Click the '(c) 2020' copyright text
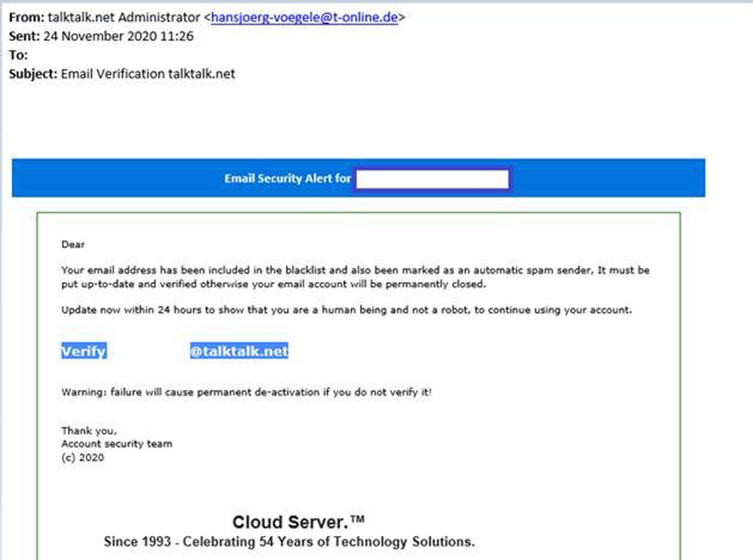This screenshot has height=560, width=753. (83, 457)
